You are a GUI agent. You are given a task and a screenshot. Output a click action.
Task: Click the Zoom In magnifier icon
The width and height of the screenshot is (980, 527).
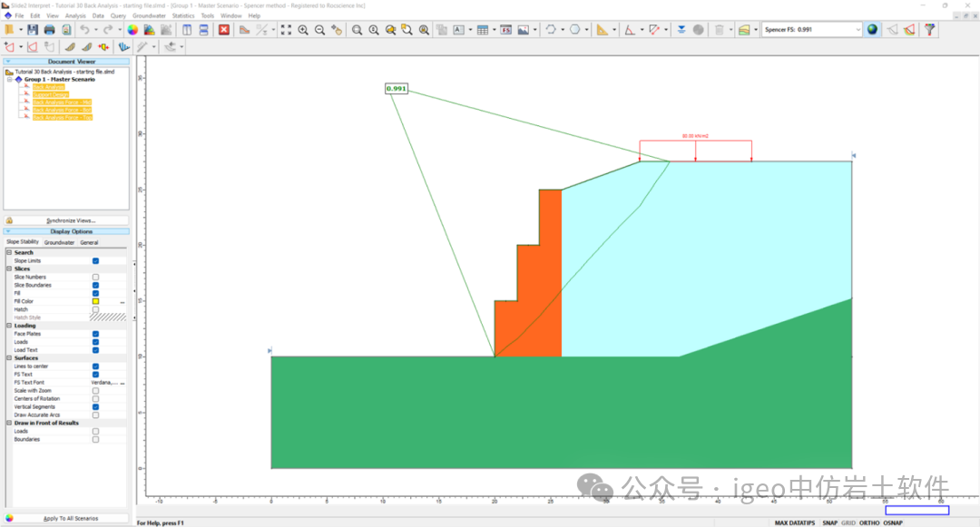pyautogui.click(x=303, y=30)
